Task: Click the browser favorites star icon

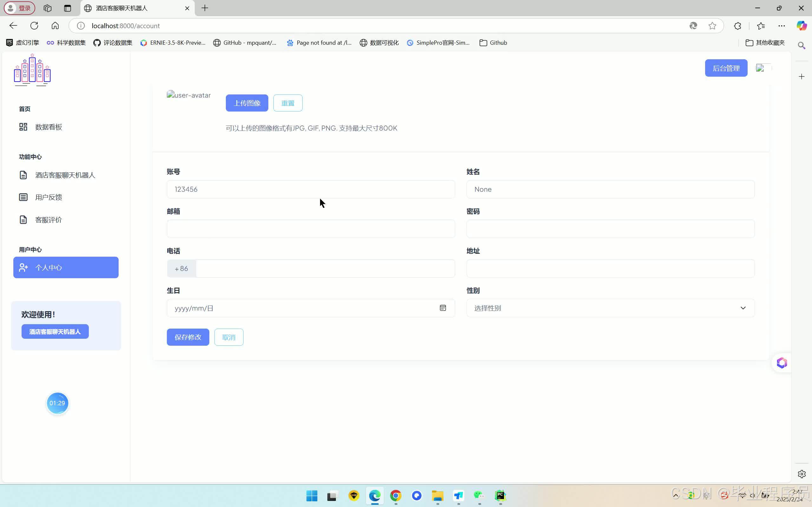Action: coord(712,26)
